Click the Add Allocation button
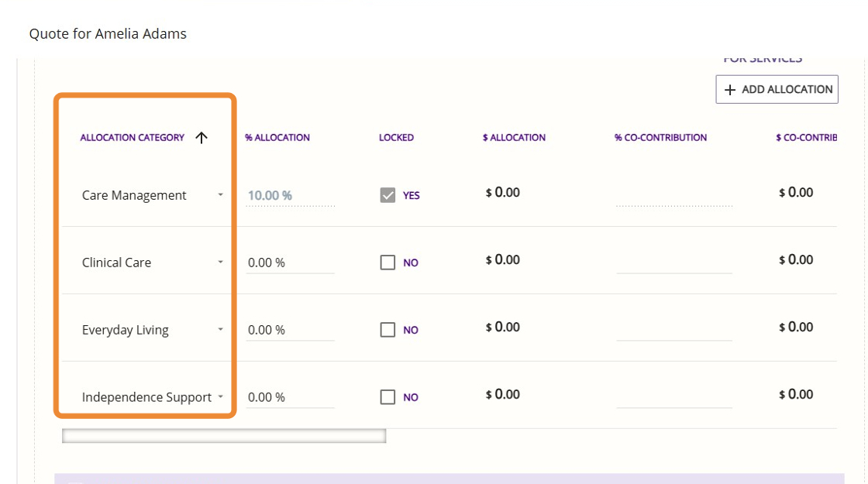The width and height of the screenshot is (868, 484). [x=777, y=90]
